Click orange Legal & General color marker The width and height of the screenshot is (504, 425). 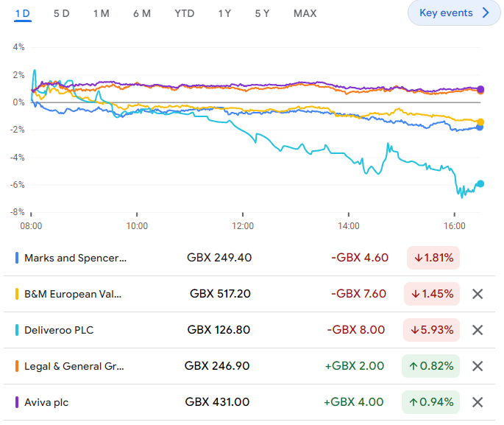click(17, 366)
